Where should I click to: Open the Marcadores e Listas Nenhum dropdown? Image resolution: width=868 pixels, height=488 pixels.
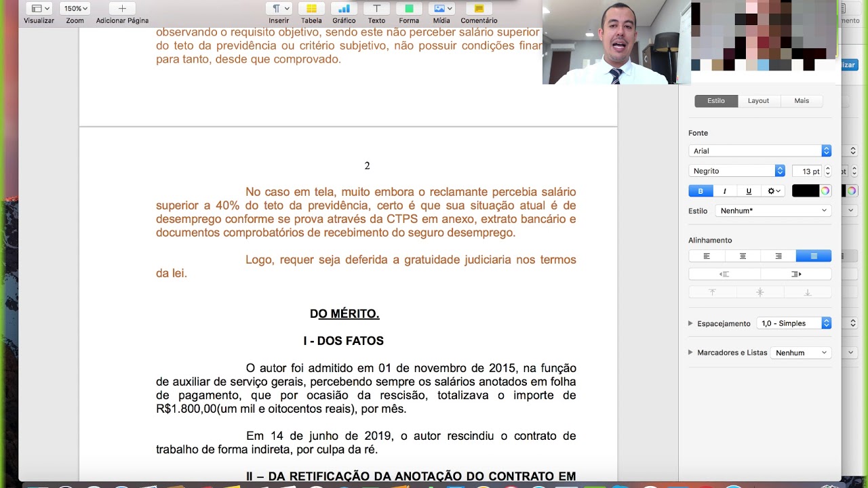(x=801, y=353)
